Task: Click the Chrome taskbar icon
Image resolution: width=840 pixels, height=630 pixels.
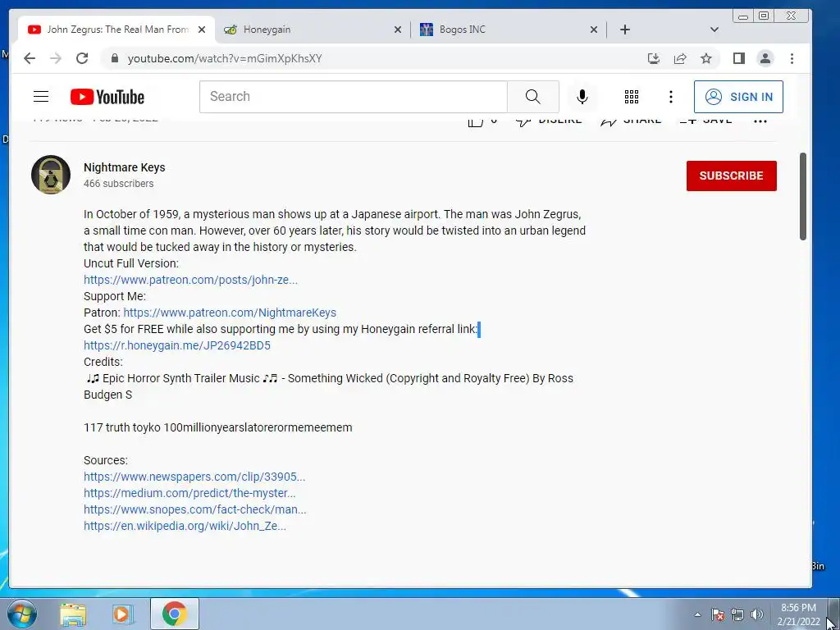Action: (x=175, y=614)
